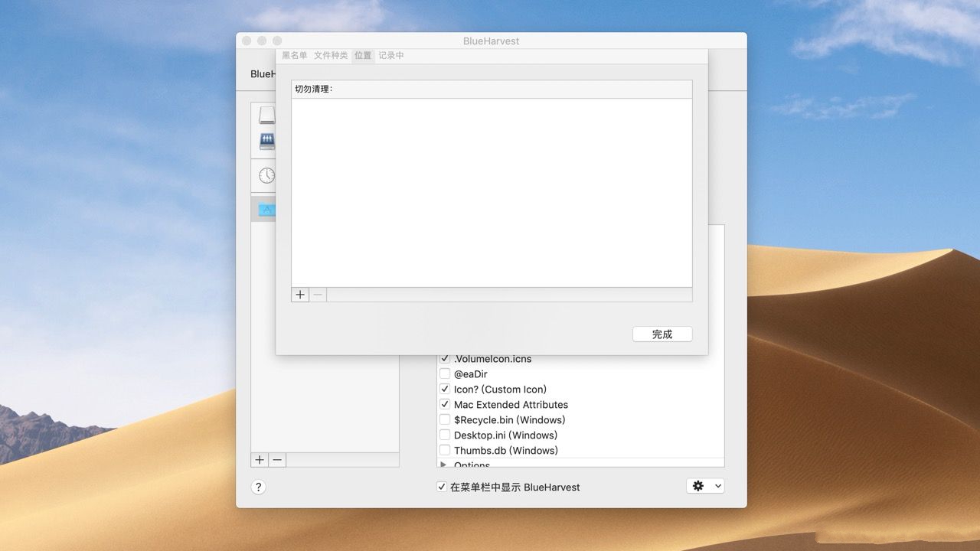Click the 切勿清理 list header

pos(492,90)
